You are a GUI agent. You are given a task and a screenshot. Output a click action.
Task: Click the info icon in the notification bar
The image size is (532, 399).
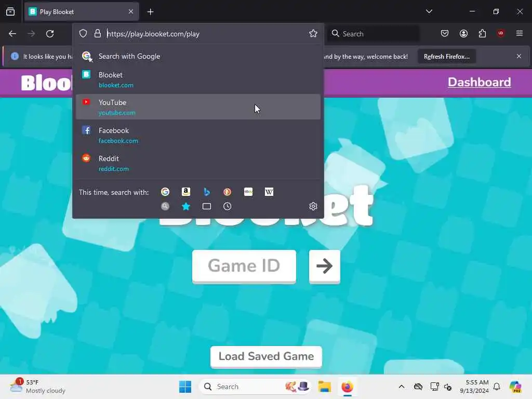tap(15, 56)
